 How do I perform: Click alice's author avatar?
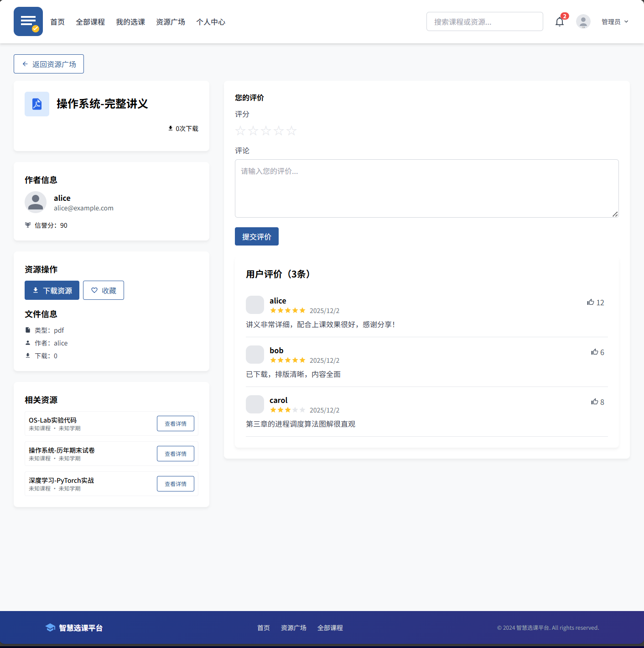click(x=36, y=202)
